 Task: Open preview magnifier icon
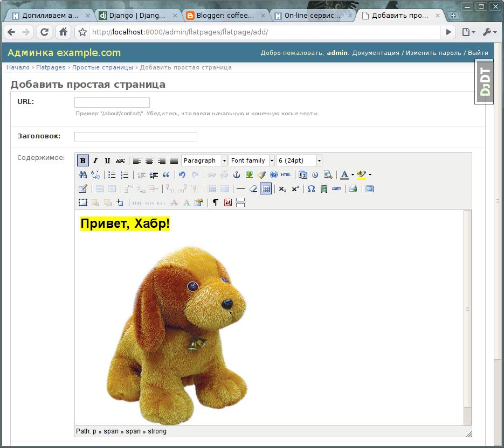click(328, 174)
